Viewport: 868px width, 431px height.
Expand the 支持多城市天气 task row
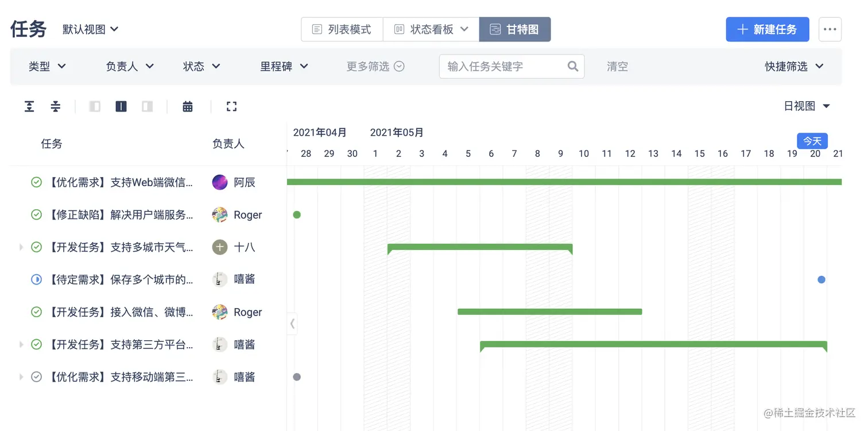(21, 247)
